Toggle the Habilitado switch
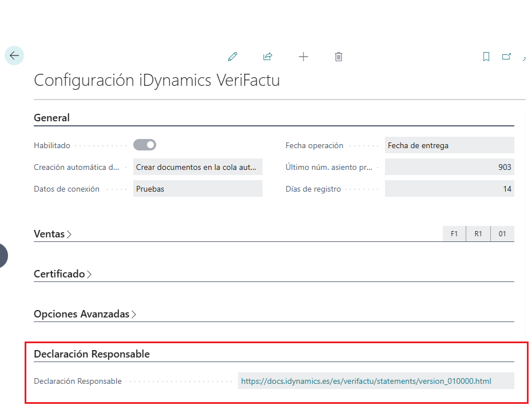 [x=145, y=145]
